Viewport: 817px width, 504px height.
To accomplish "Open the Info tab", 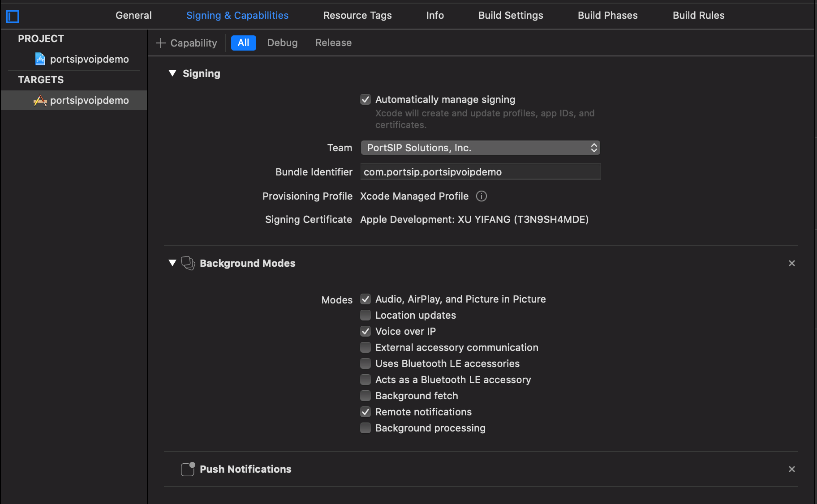I will click(435, 15).
